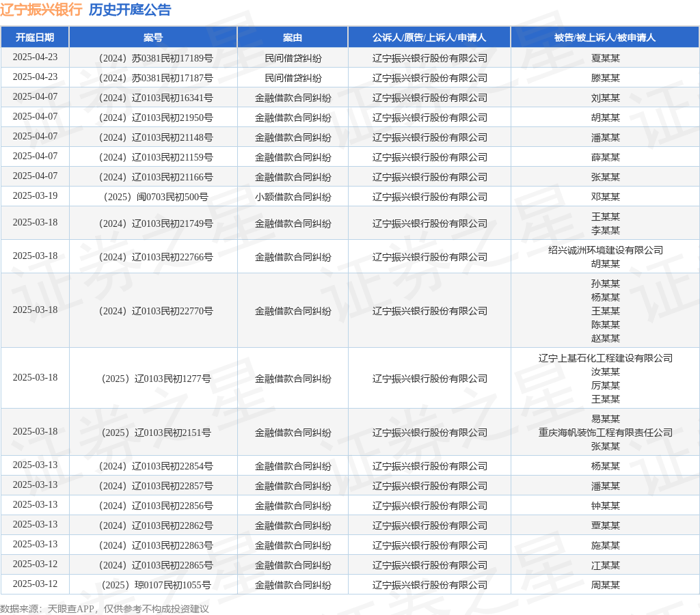Select the 被告/被上诉人/被申请人 column header

[605, 38]
